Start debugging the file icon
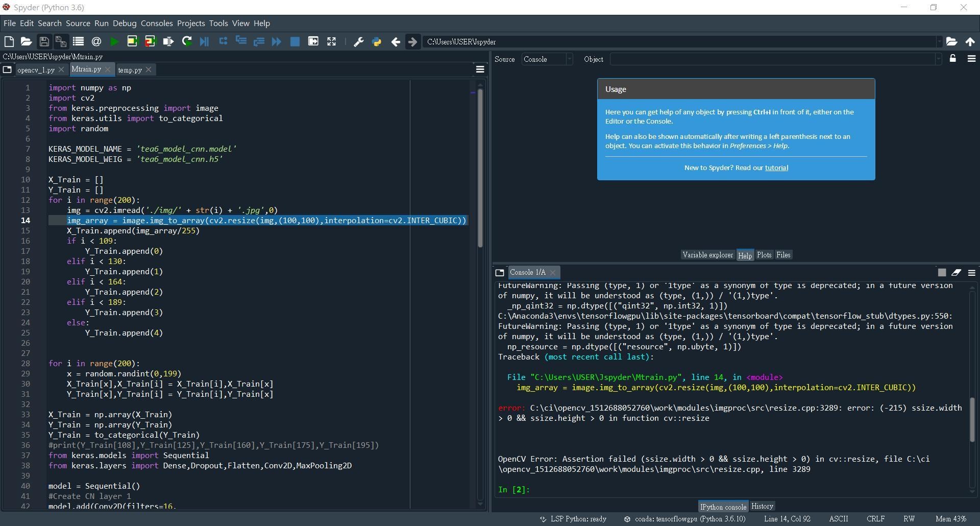Image resolution: width=980 pixels, height=526 pixels. tap(204, 42)
